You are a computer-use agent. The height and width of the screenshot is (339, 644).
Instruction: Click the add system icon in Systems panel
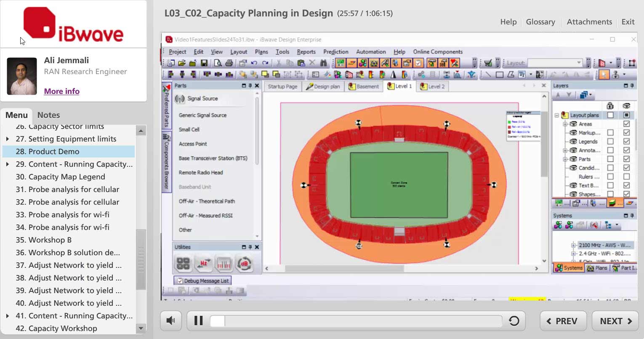pos(558,225)
